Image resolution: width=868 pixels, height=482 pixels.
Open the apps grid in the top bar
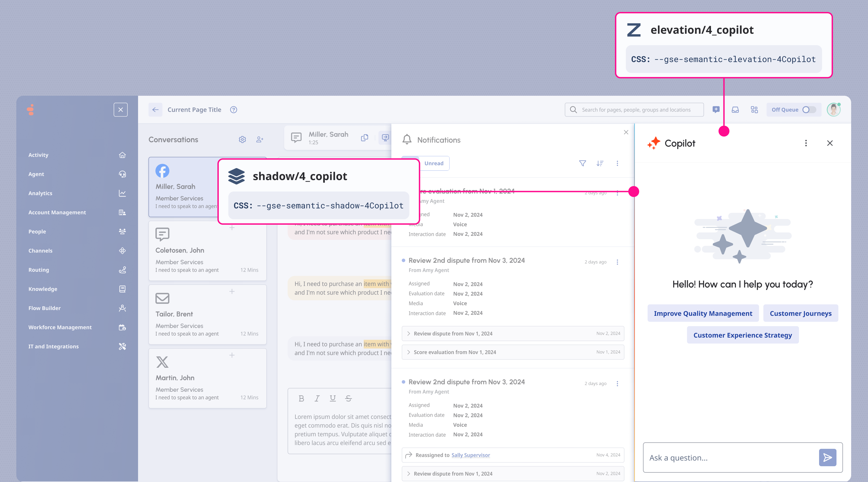point(754,110)
